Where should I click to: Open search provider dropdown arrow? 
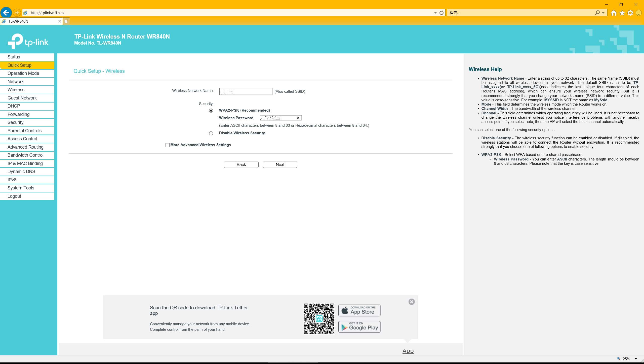click(603, 13)
